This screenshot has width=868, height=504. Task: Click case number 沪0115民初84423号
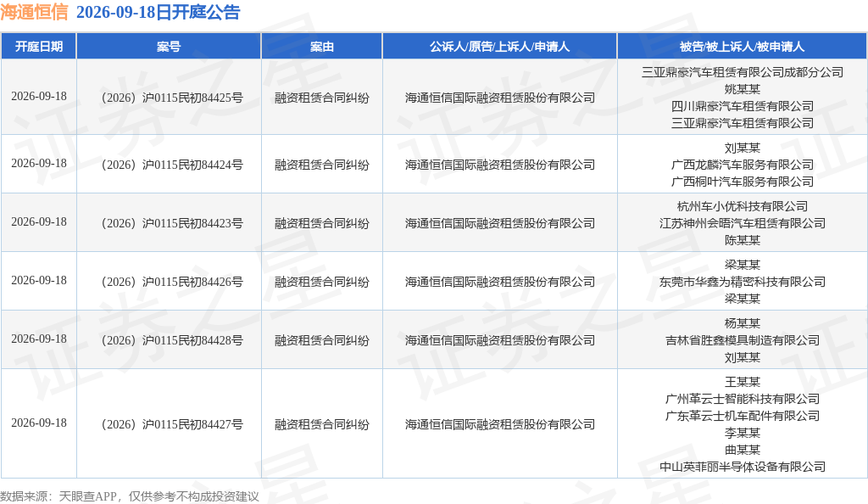click(x=172, y=223)
